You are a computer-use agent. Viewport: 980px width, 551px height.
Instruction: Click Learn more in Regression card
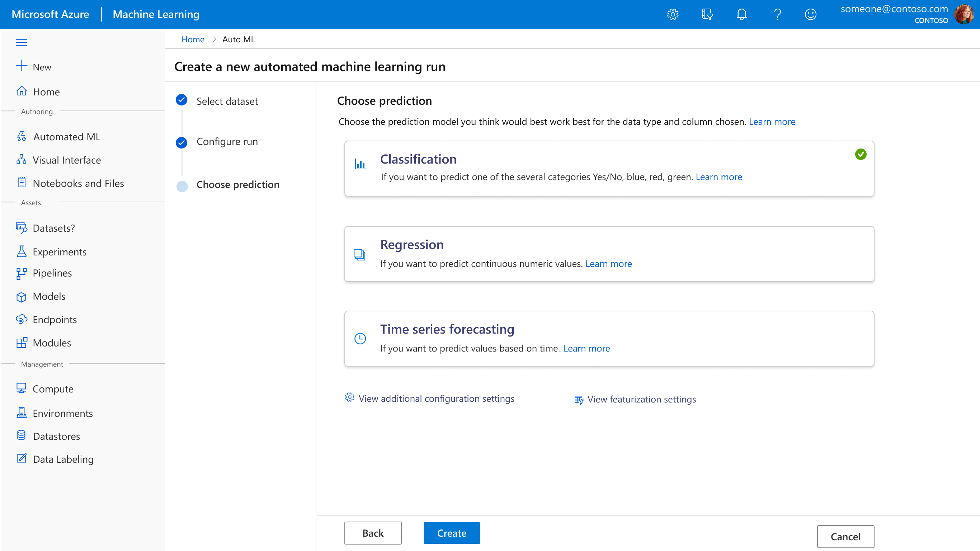click(608, 264)
